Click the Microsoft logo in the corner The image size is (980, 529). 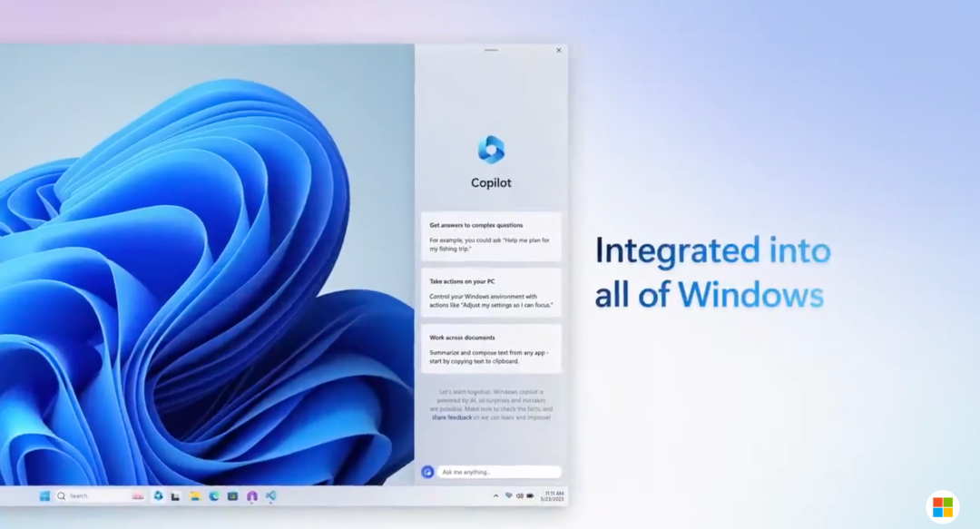(943, 507)
